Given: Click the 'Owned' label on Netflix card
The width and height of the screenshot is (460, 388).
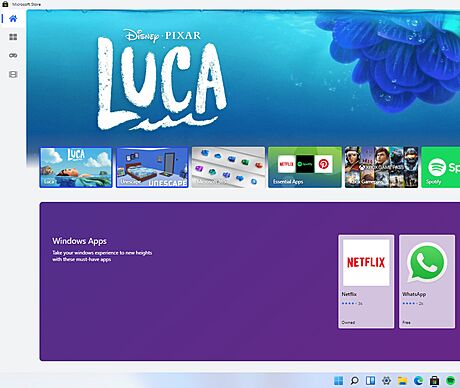Looking at the screenshot, I should pos(348,322).
